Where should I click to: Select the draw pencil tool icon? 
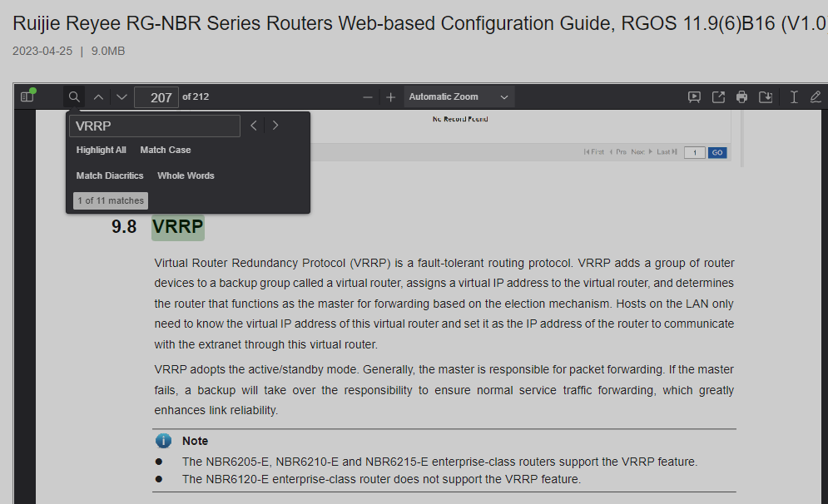pos(816,97)
